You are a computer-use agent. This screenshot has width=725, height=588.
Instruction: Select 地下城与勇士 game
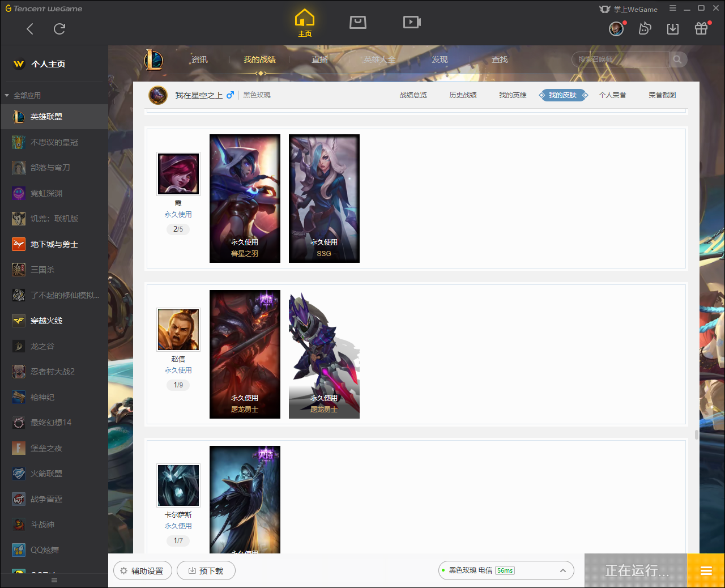coord(54,244)
